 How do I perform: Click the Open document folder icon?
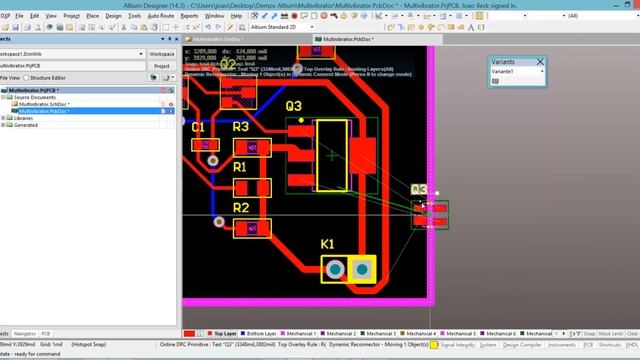point(5,27)
